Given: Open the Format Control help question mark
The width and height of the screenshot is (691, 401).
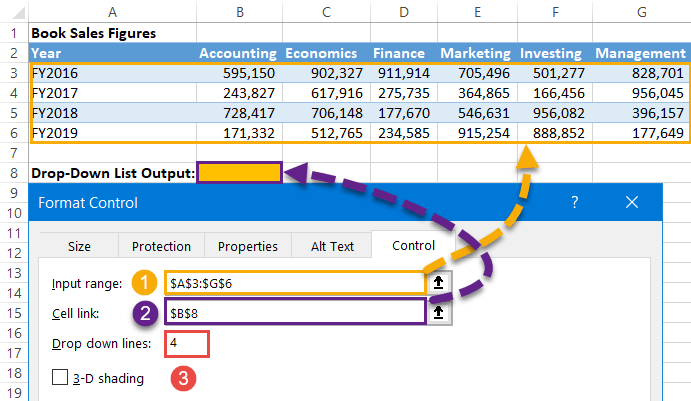Looking at the screenshot, I should tap(575, 202).
